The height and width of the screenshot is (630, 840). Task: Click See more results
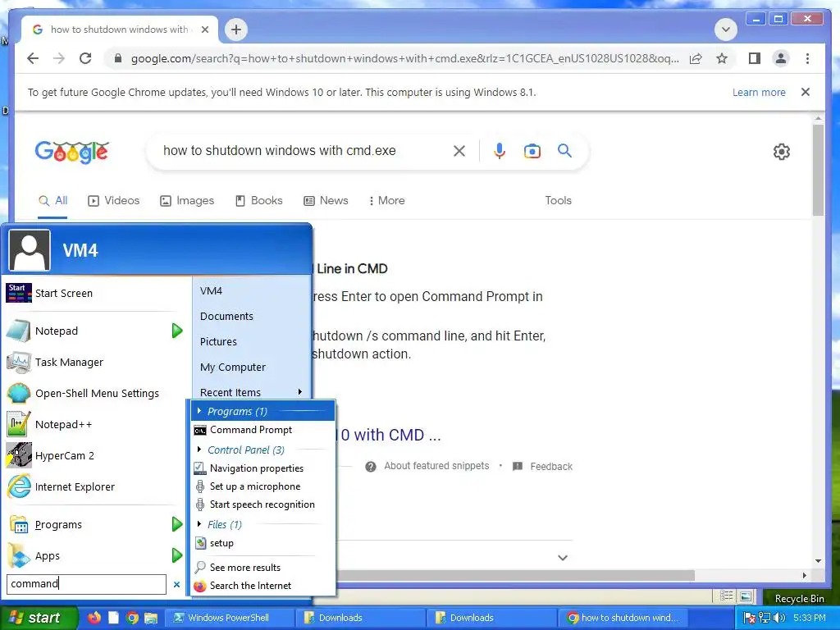pyautogui.click(x=262, y=568)
